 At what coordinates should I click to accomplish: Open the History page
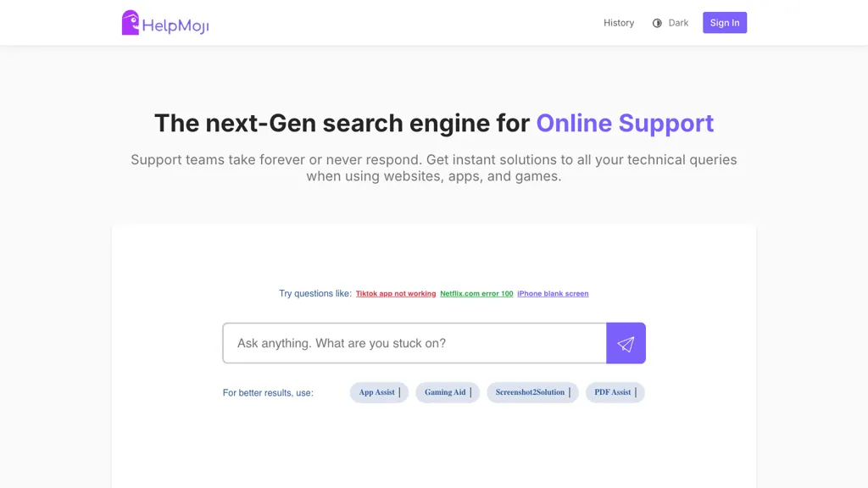(619, 23)
